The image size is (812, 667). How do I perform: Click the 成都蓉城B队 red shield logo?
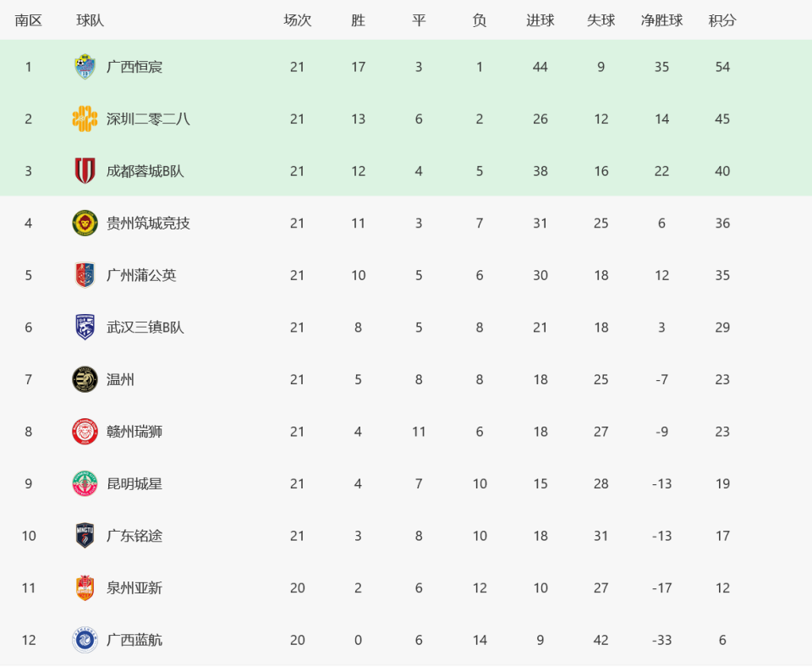pyautogui.click(x=85, y=171)
